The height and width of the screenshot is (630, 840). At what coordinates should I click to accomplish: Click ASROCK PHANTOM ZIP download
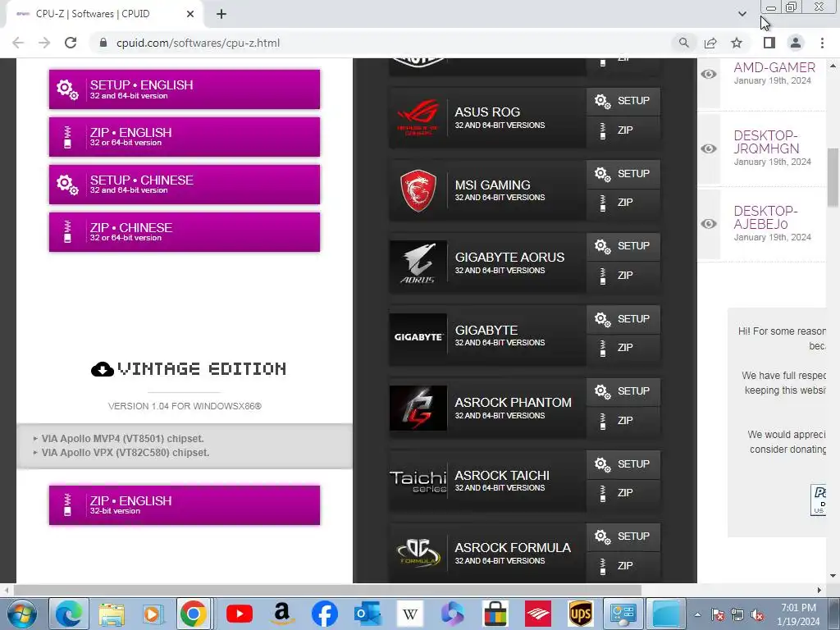tap(623, 421)
